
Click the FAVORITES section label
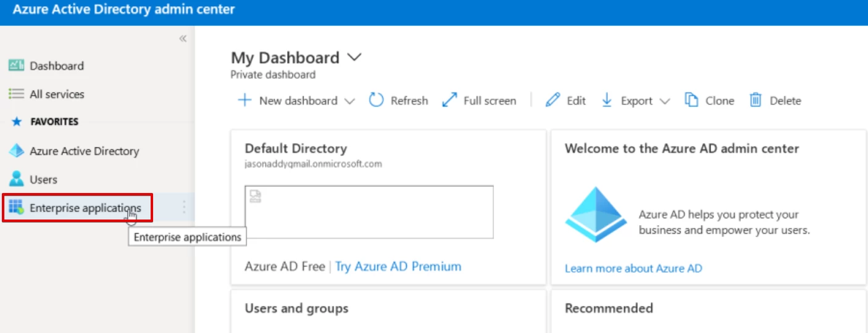pyautogui.click(x=54, y=121)
